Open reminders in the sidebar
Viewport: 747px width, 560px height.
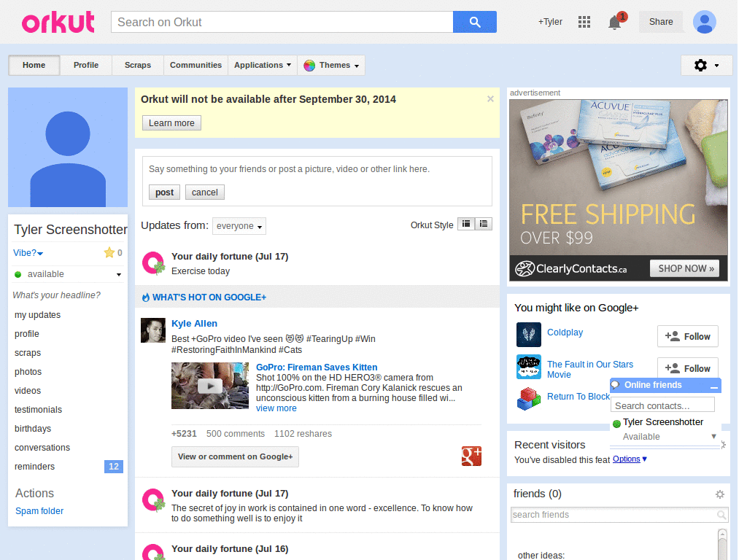(x=35, y=467)
